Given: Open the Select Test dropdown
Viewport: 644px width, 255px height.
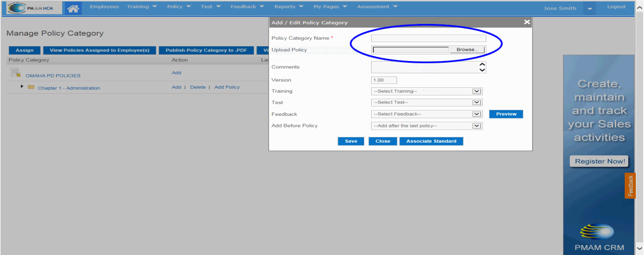Looking at the screenshot, I should (426, 102).
